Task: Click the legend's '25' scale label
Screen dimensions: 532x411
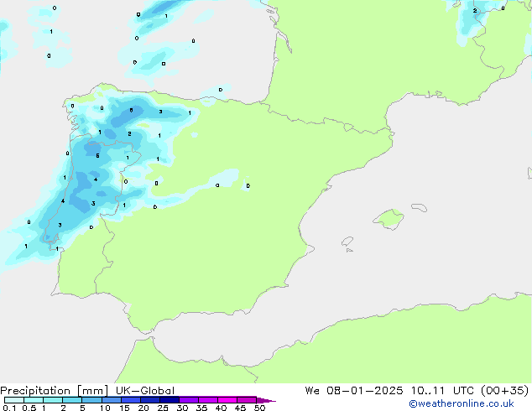Action: point(163,408)
